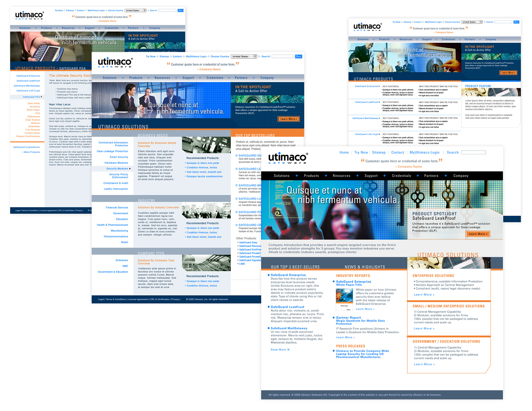Image resolution: width=532 pixels, height=411 pixels.
Task: Click Go button on the SafeGuard PDA page
Action: 180,11
